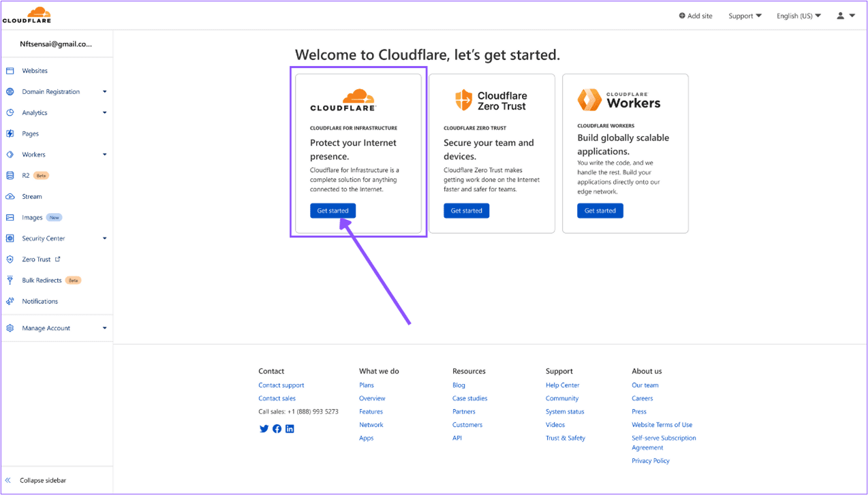868x495 pixels.
Task: Open the Community footer link
Action: click(x=562, y=398)
